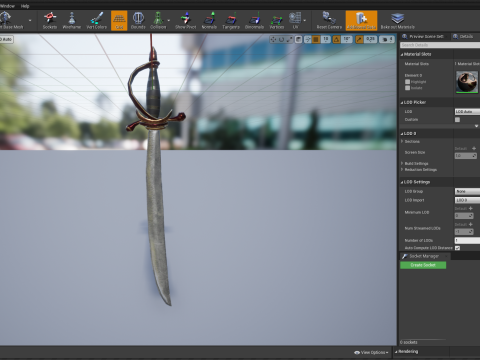
Task: Click the Base Mesh toolbar icon
Action: (x=10, y=21)
